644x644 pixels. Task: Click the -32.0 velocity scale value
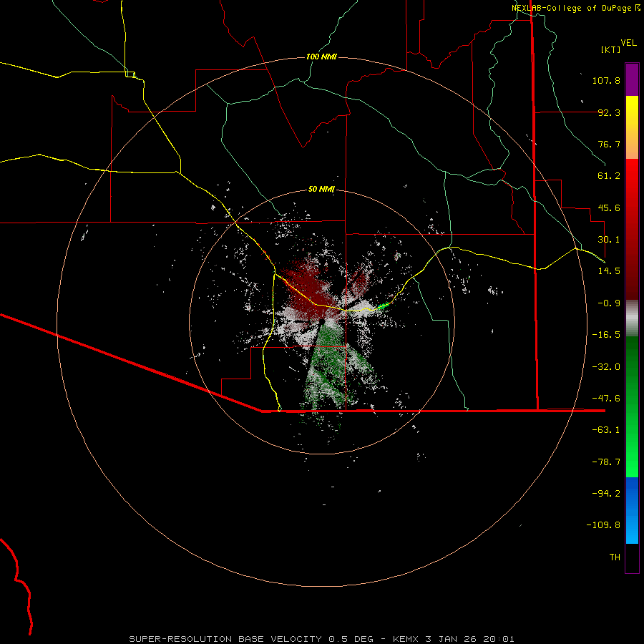tap(606, 367)
